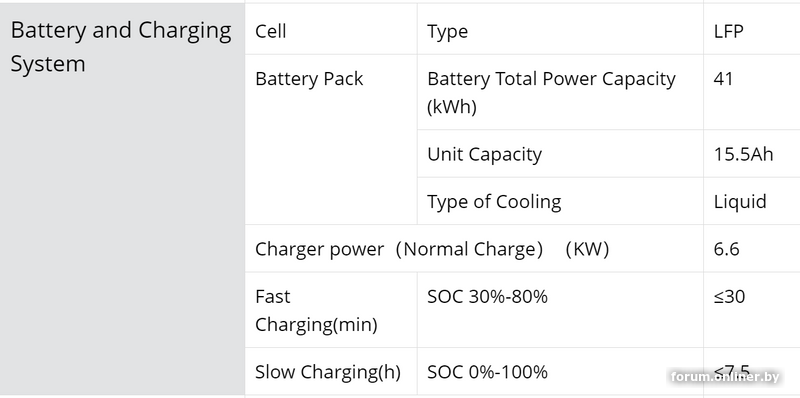Click the 41 capacity value
The height and width of the screenshot is (398, 800).
tap(723, 79)
